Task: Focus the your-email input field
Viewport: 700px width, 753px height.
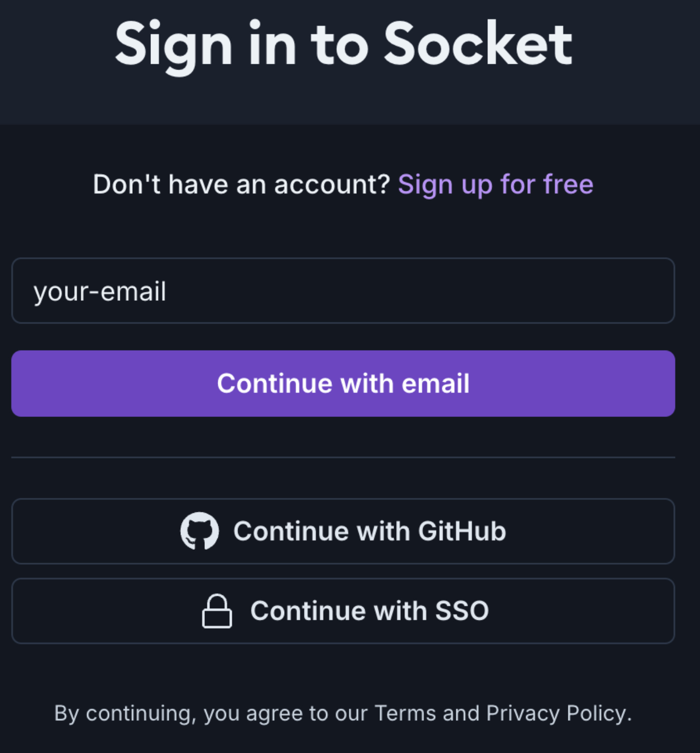Action: pyautogui.click(x=343, y=291)
